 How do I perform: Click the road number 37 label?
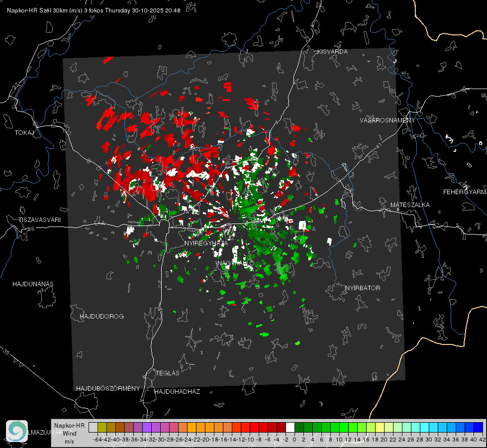tap(15, 86)
